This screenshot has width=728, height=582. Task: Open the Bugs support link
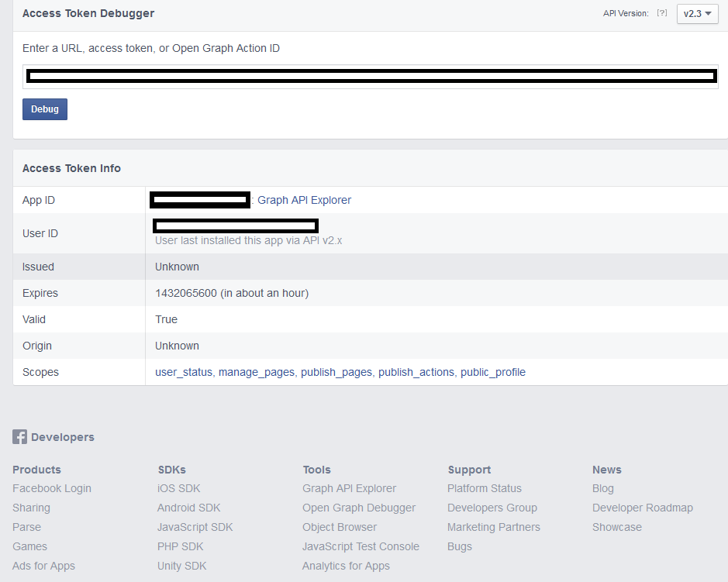coord(460,546)
